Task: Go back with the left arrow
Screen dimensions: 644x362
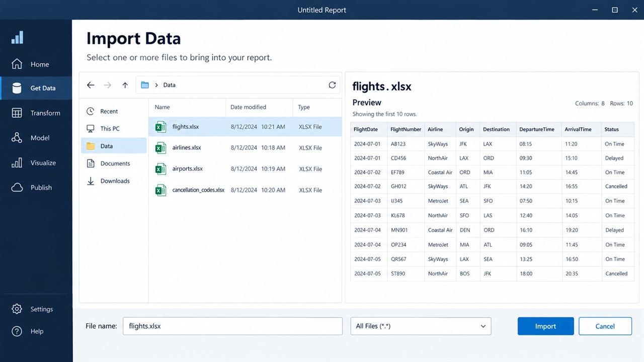Action: tap(91, 85)
